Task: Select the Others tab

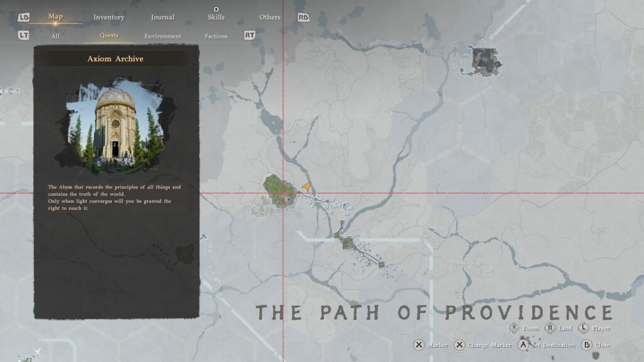Action: point(270,17)
